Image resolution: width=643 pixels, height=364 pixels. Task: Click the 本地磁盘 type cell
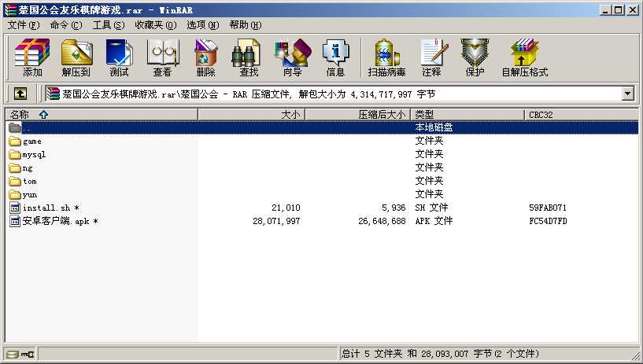pos(434,127)
